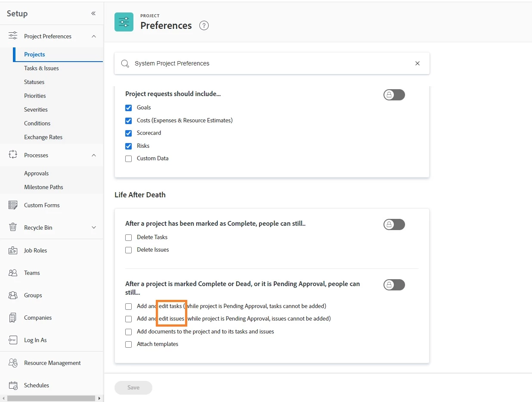Open Milestone Paths under Processes
This screenshot has height=402, width=532.
pos(43,187)
